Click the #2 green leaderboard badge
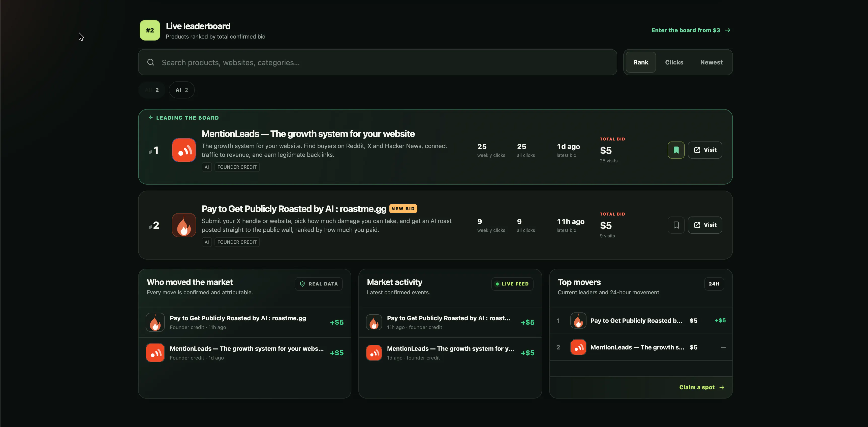 click(x=150, y=30)
